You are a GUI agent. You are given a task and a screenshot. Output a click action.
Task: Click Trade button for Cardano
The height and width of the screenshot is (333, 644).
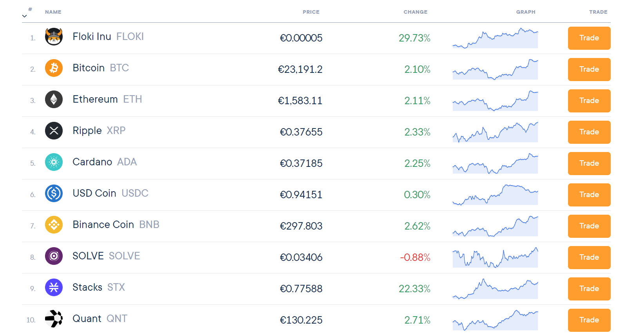[x=589, y=163]
